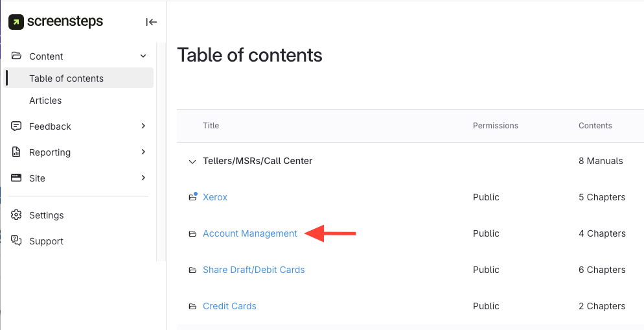Expand the Feedback menu chevron
Viewport: 644px width, 330px height.
(x=143, y=126)
